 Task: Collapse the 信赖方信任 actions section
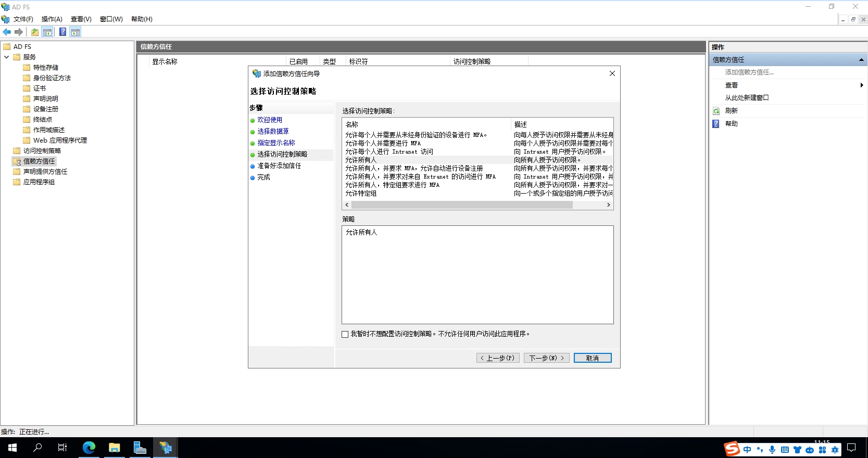[x=861, y=60]
